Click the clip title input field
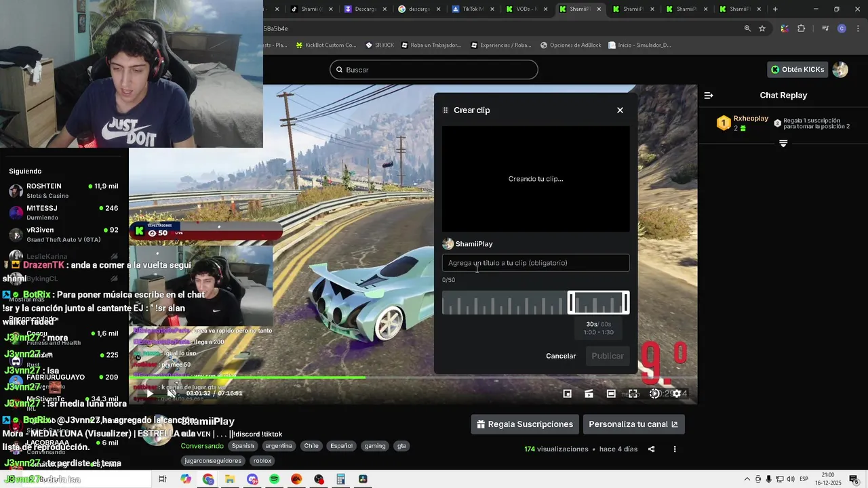The height and width of the screenshot is (488, 868). [x=536, y=263]
